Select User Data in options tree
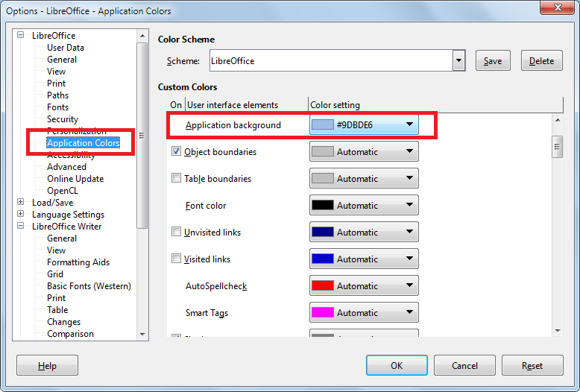The height and width of the screenshot is (392, 580). [66, 48]
